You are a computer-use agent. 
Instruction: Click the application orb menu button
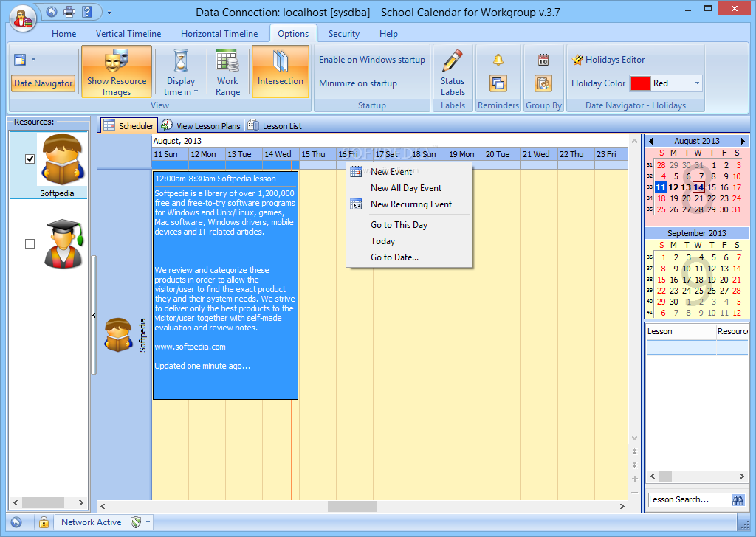coord(22,19)
